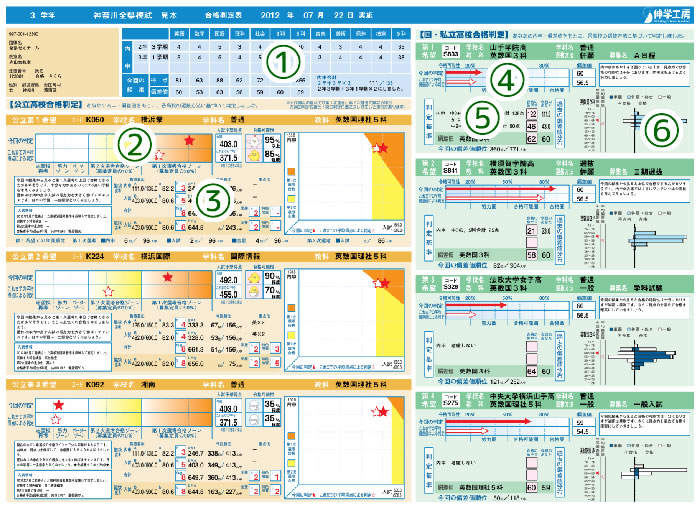This screenshot has height=508, width=700.
Task: Click the orange legend square in the K224 graph
Action: [x=291, y=308]
